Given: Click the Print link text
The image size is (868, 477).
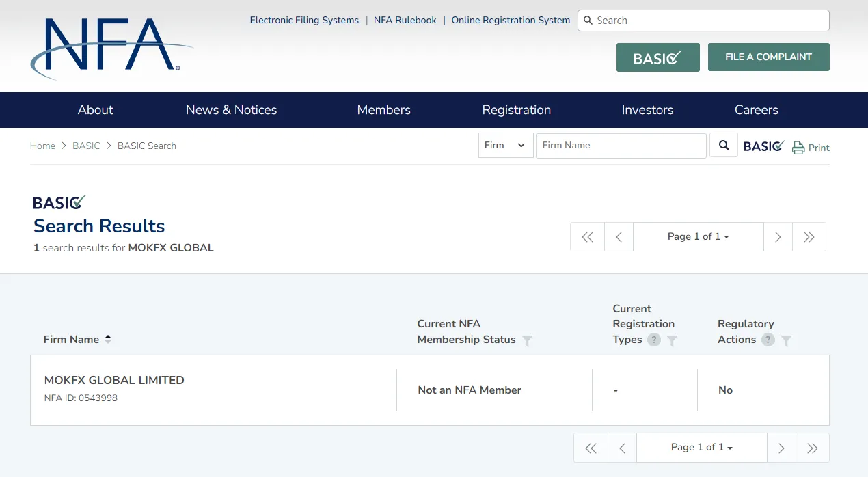Looking at the screenshot, I should click(819, 148).
